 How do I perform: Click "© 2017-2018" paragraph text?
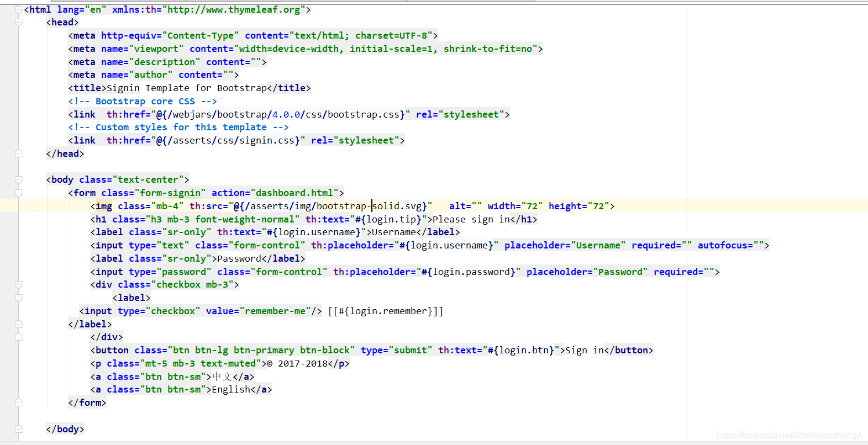coord(297,363)
